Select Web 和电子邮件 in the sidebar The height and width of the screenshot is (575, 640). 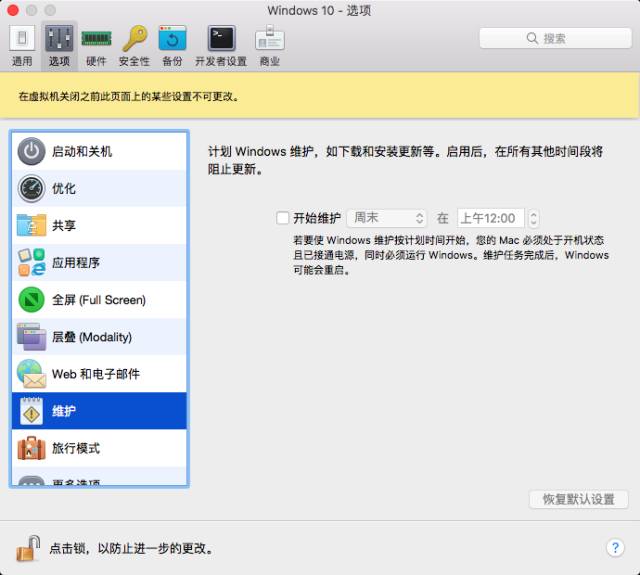pos(99,374)
